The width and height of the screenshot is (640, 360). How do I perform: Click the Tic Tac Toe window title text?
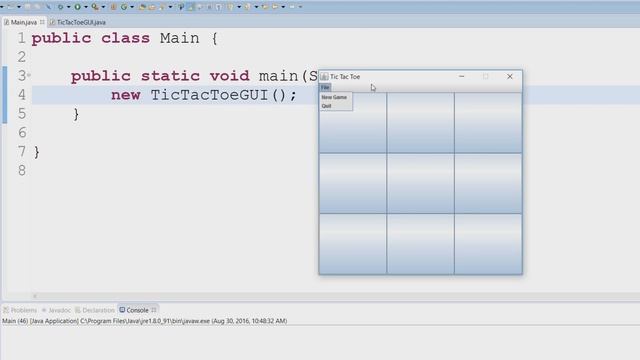(345, 76)
